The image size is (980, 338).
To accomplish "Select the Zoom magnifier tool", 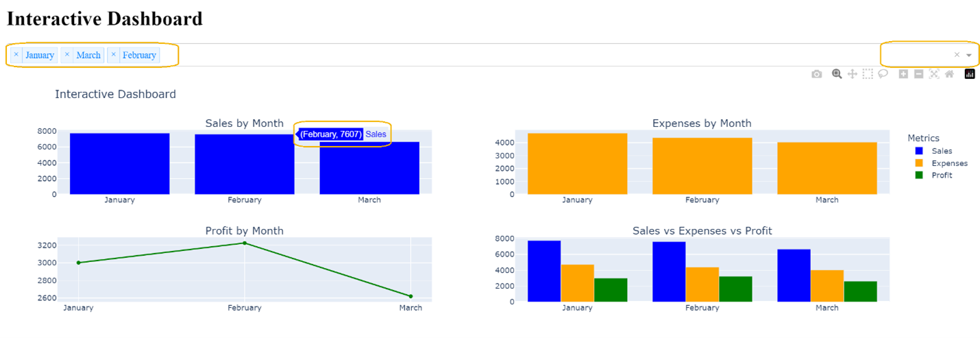I will tap(837, 74).
